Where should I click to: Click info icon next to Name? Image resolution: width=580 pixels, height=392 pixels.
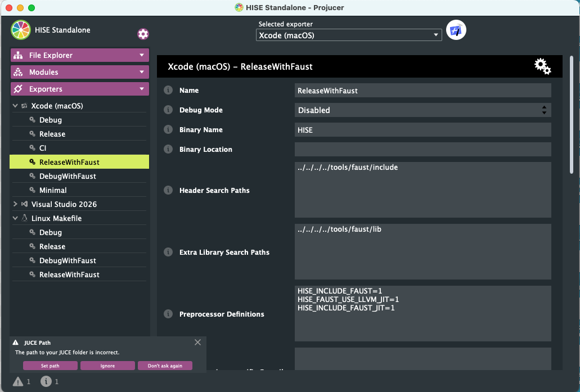tap(168, 90)
